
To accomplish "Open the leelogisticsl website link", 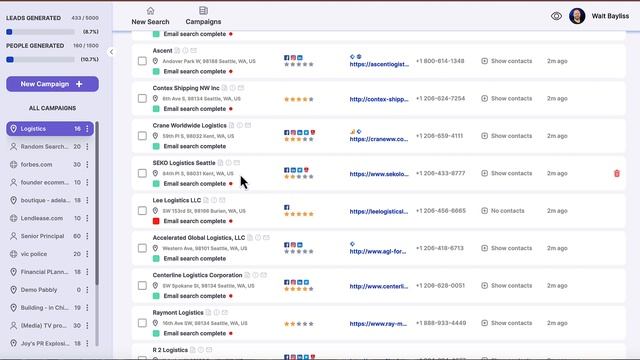I will coord(379,211).
